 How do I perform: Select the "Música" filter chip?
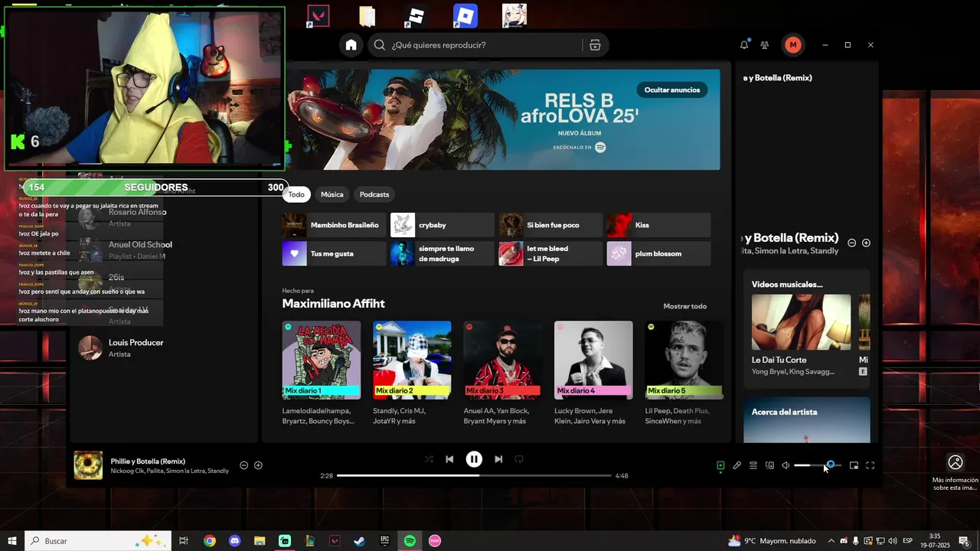coord(332,194)
